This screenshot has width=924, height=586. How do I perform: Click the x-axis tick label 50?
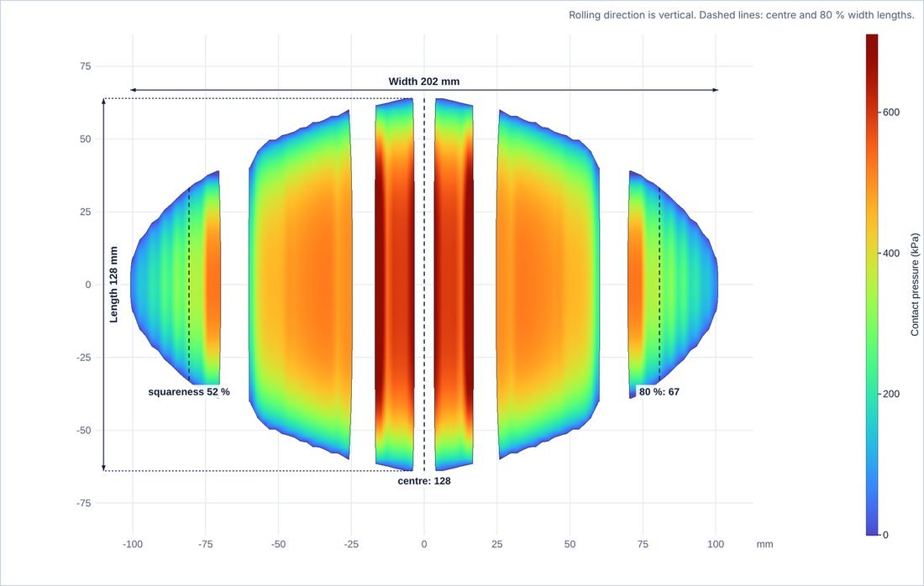click(570, 544)
